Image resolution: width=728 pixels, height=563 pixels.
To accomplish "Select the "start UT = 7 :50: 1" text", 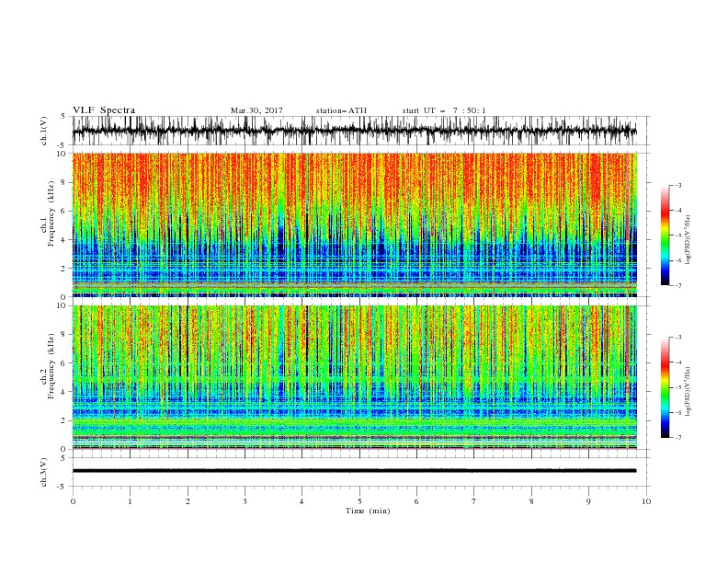I will (444, 110).
